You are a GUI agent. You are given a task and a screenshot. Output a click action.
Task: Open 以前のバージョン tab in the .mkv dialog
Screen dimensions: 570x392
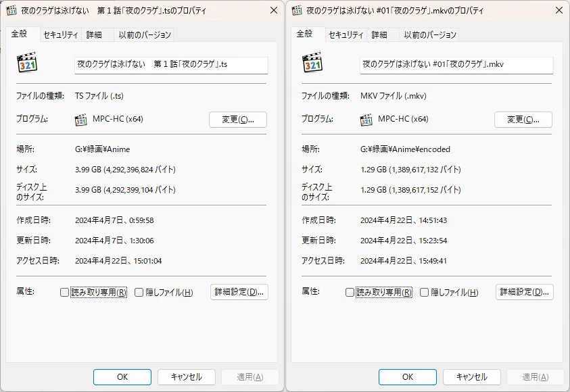430,35
